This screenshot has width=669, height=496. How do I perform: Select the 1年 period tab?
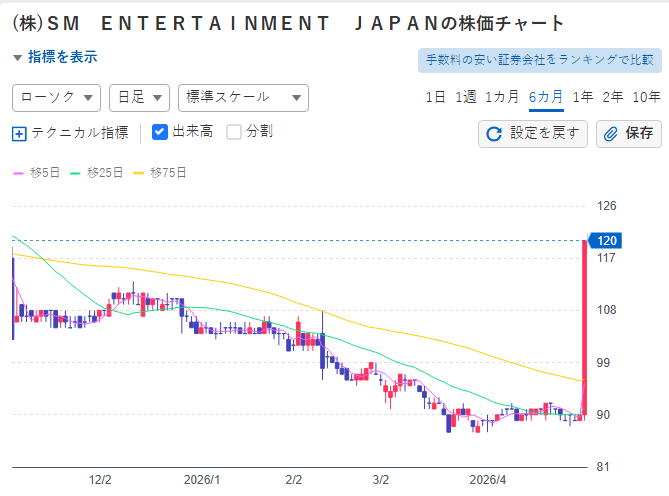point(583,97)
